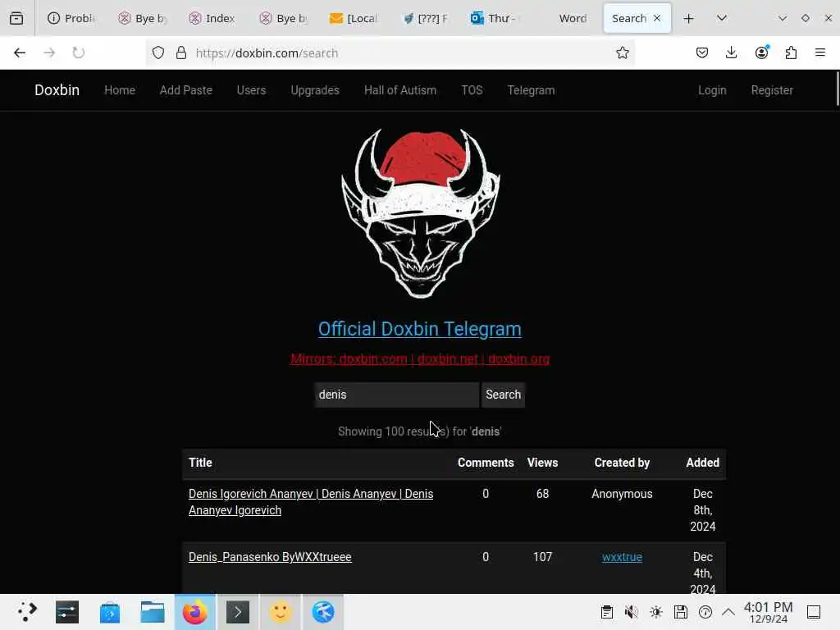Click the site security padlock icon
This screenshot has height=630, width=840.
(x=181, y=52)
